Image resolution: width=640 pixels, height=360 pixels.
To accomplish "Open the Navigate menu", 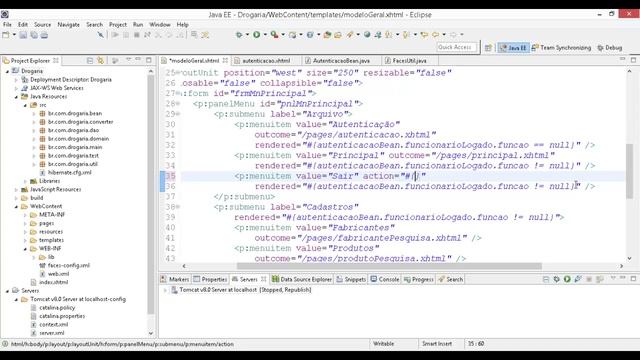I will click(x=69, y=24).
